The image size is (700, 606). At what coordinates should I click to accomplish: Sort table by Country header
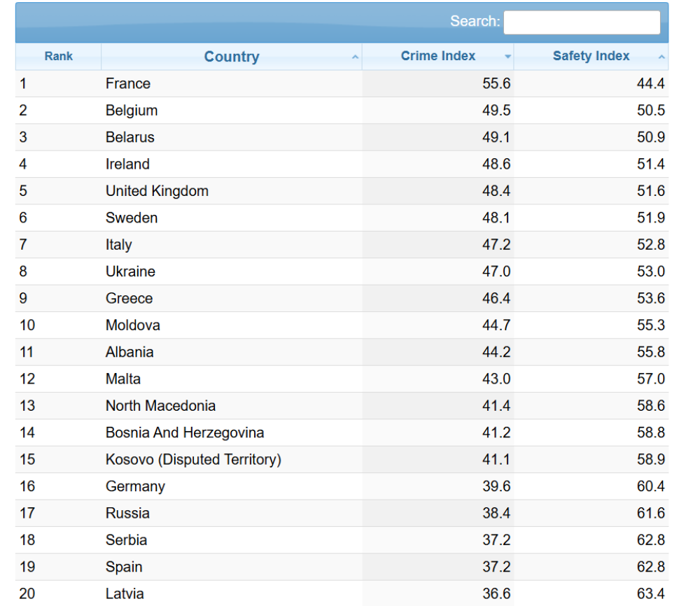tap(232, 56)
